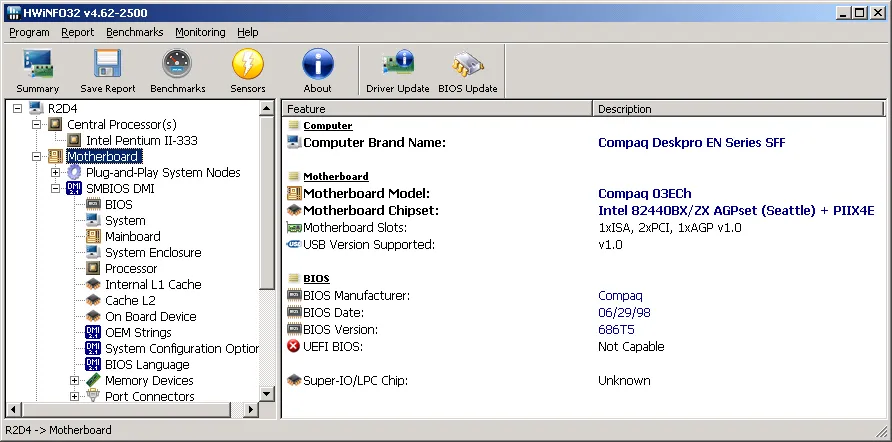The height and width of the screenshot is (442, 892).
Task: Click the Save Report floppy icon
Action: 108,64
